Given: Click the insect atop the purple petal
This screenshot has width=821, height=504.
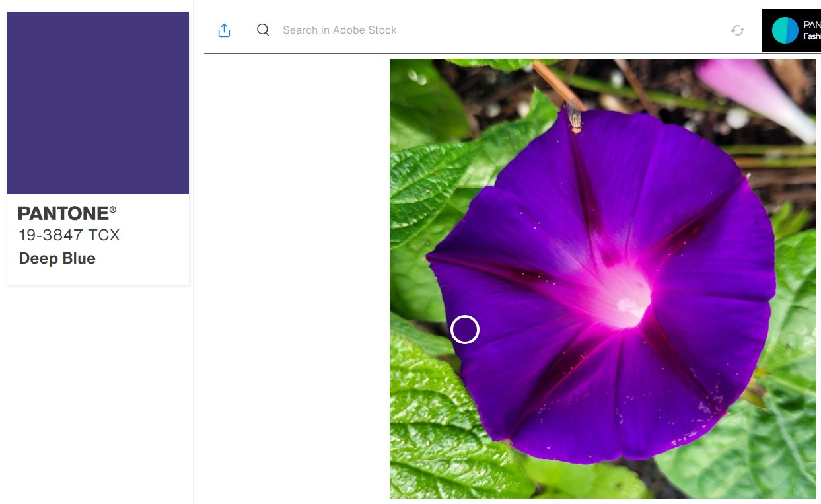Looking at the screenshot, I should [574, 117].
